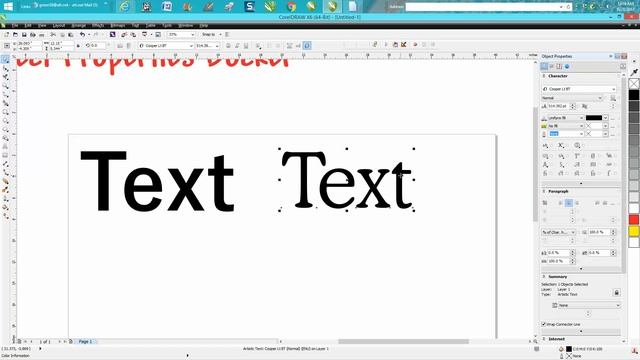Click the Undo arrow icon
The image size is (640, 360).
coord(82,35)
